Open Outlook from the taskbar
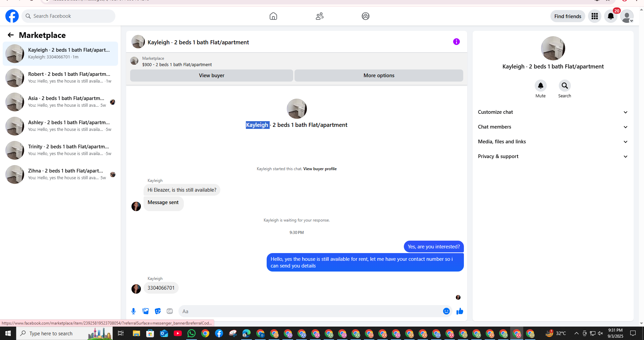Screen dimensions: 644x340 tap(164, 333)
